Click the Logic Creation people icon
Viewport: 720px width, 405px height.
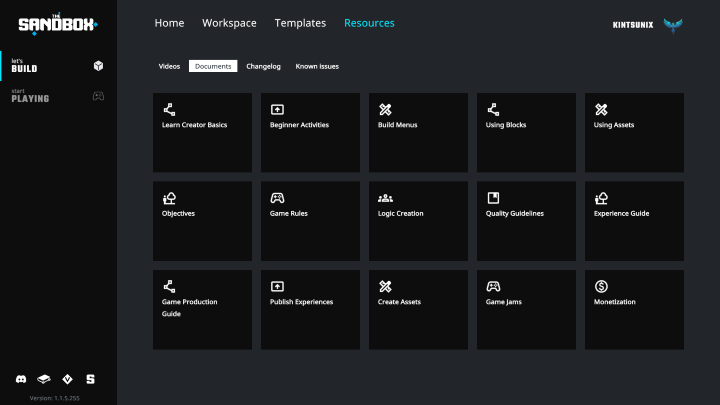pos(385,198)
